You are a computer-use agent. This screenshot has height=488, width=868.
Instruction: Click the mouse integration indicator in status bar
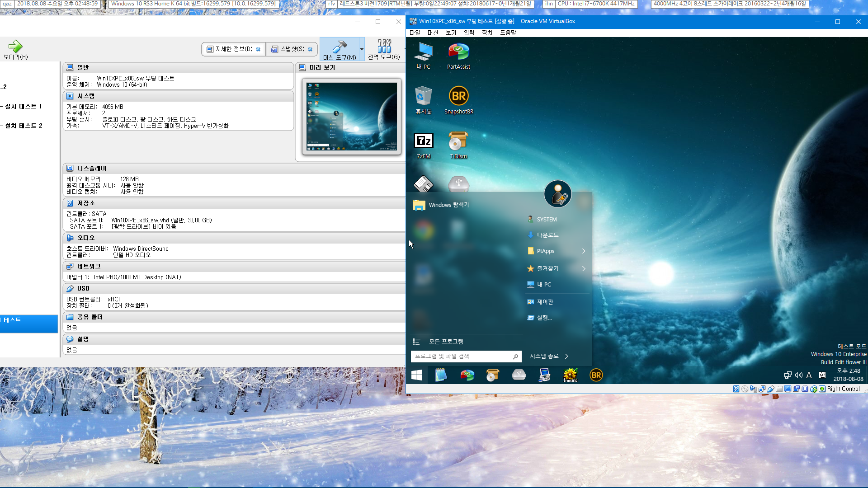pos(814,389)
